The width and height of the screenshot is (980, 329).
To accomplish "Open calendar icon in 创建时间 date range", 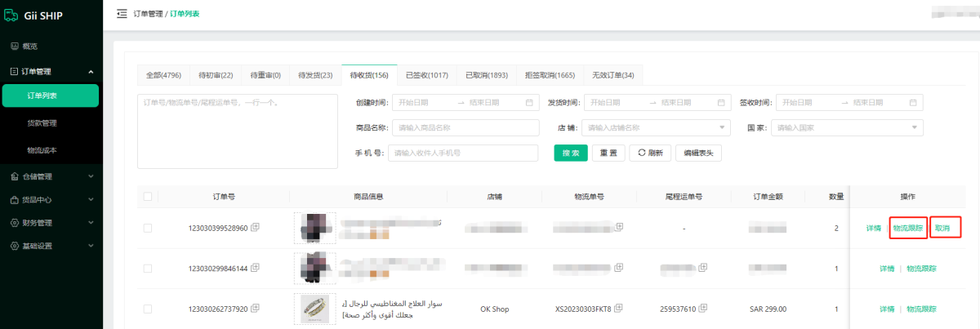I will click(x=529, y=103).
